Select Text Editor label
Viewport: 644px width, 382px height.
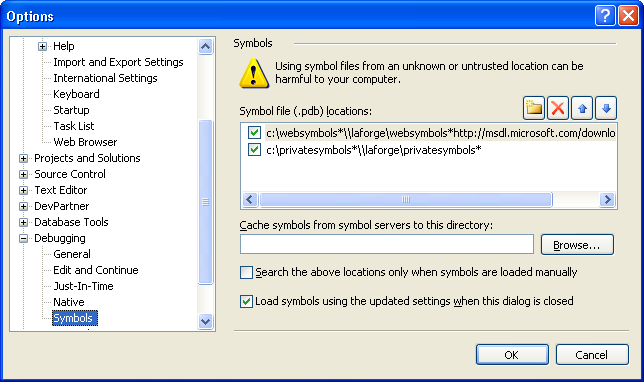click(x=61, y=190)
